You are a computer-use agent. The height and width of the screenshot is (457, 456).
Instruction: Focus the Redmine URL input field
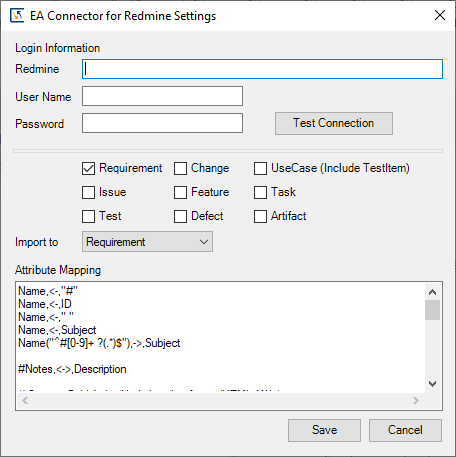(x=262, y=69)
